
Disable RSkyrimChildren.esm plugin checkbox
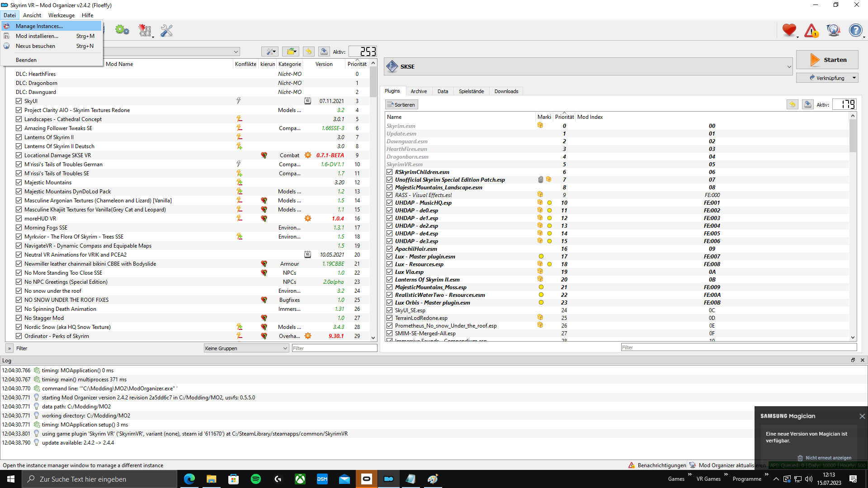coord(390,172)
